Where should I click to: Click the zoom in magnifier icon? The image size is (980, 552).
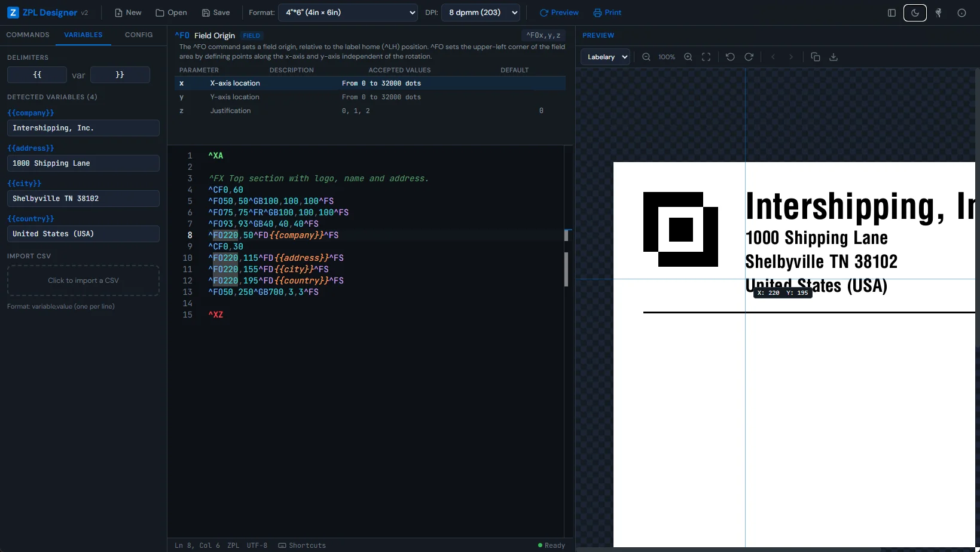pyautogui.click(x=688, y=57)
